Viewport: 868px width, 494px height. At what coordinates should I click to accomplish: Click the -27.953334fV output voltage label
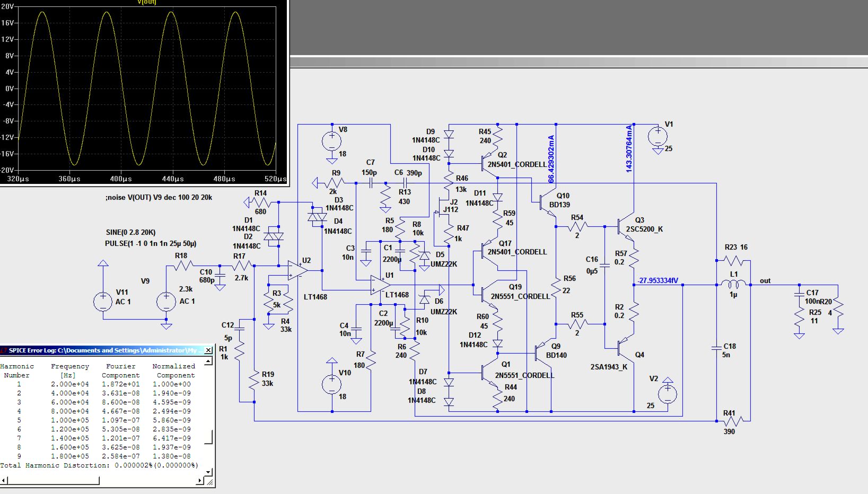pyautogui.click(x=657, y=280)
